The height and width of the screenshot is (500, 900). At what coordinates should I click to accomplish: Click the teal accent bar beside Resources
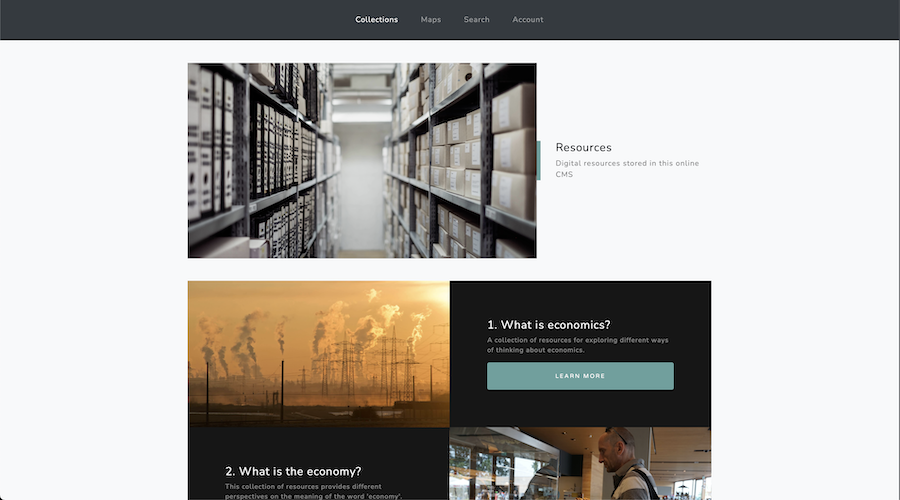[538, 160]
